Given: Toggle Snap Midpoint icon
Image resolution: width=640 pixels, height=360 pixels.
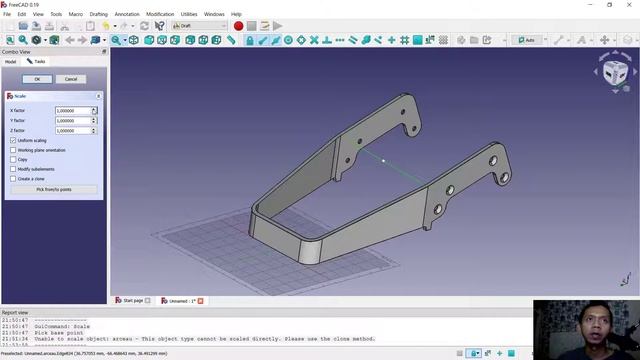Looking at the screenshot, I should coord(276,40).
